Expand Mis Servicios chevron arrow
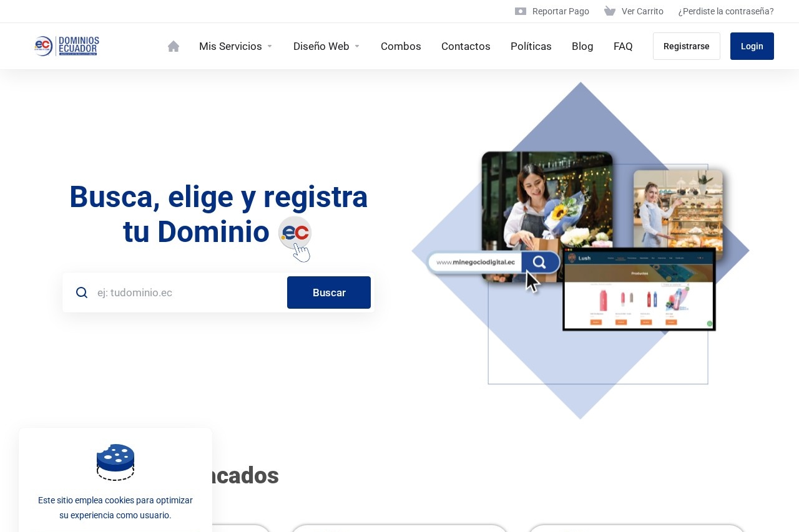 pos(270,46)
